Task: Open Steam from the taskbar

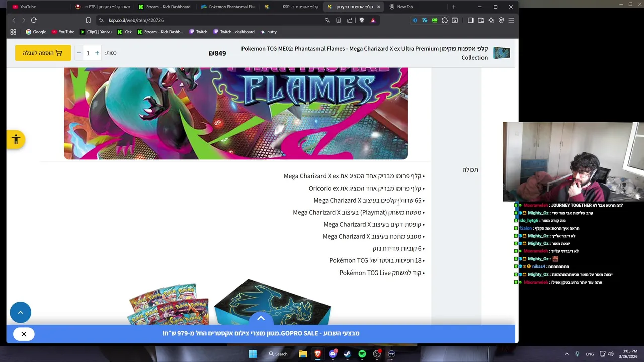Action: click(347, 354)
